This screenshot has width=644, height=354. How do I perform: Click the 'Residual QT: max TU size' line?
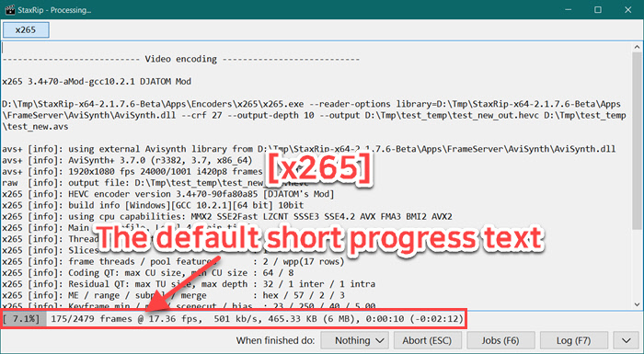(189, 284)
